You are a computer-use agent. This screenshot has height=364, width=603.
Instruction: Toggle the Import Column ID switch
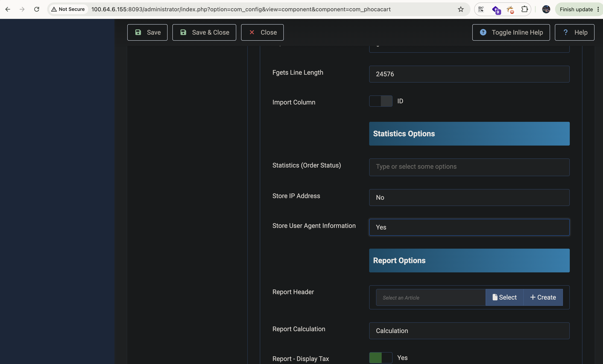(x=381, y=101)
